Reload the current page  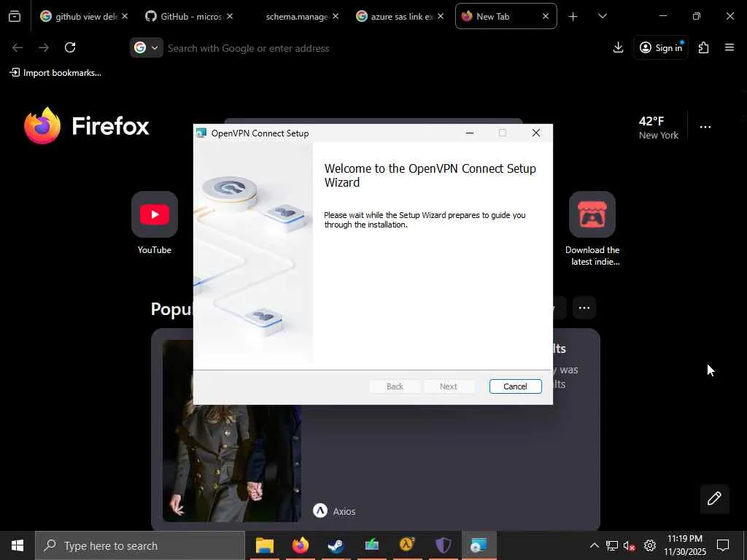pos(70,47)
